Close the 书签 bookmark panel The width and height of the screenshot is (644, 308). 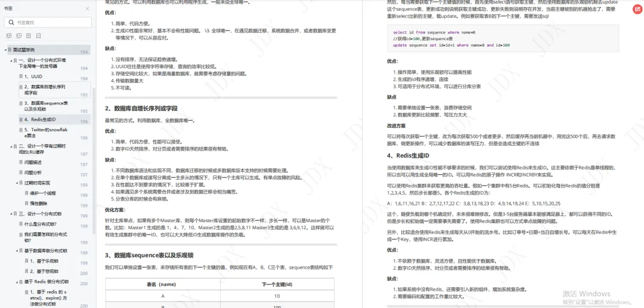pyautogui.click(x=87, y=8)
